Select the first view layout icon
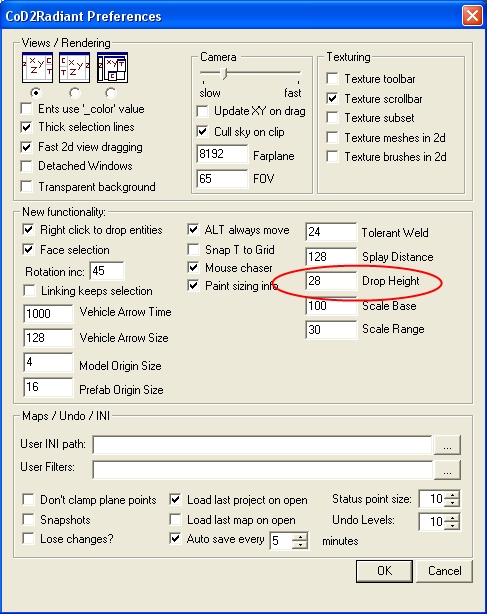This screenshot has height=614, width=487. [x=37, y=67]
